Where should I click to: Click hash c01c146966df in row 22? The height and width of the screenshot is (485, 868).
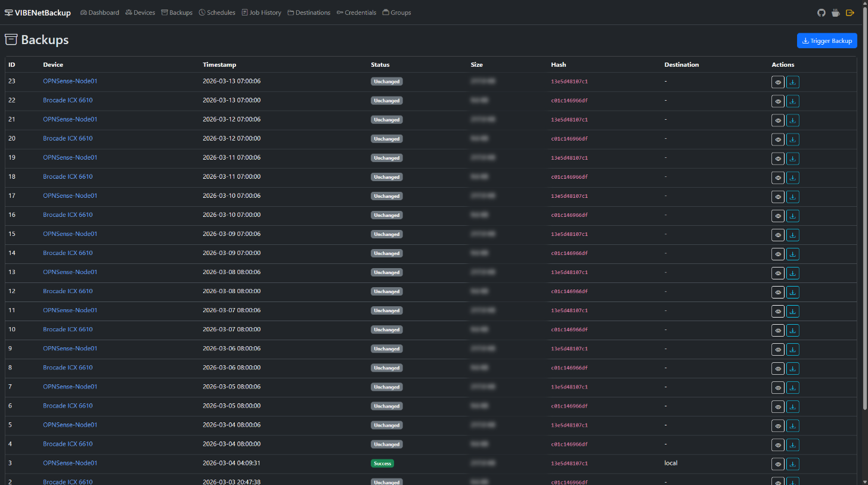(x=569, y=101)
